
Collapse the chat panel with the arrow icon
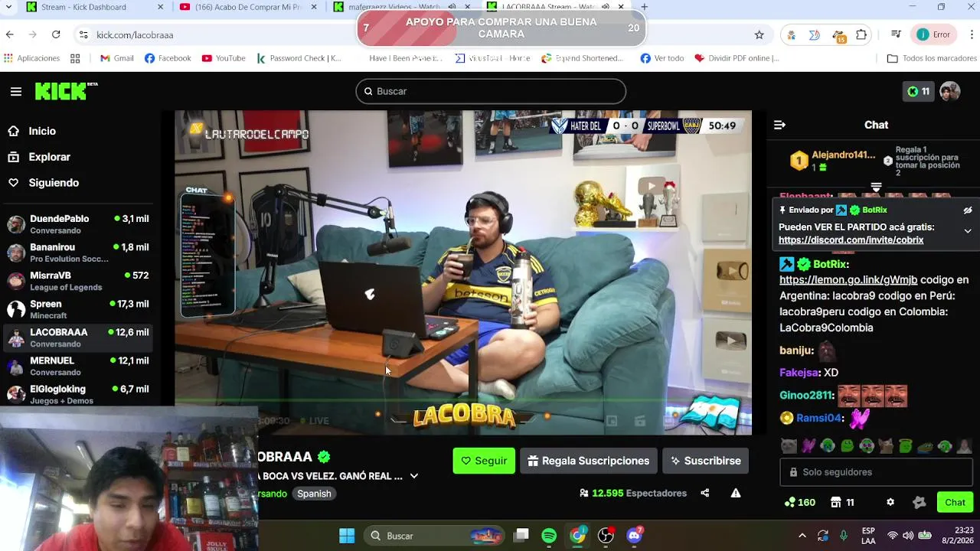click(x=779, y=125)
